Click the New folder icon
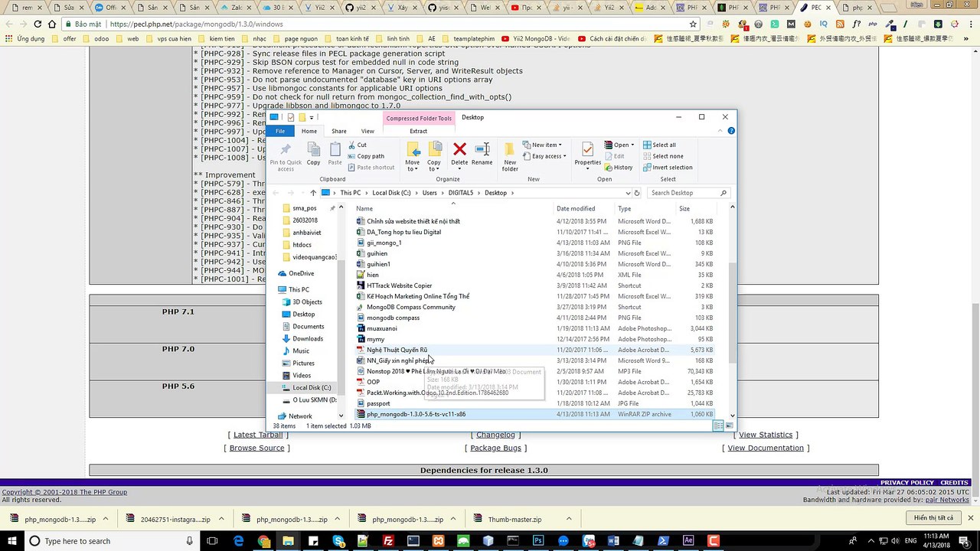980x551 pixels. [x=510, y=148]
